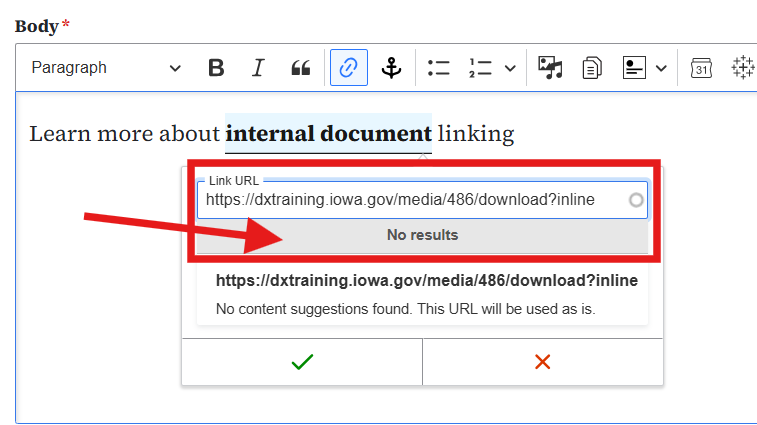Toggle bold formatting in the toolbar
The width and height of the screenshot is (757, 425).
[x=216, y=68]
